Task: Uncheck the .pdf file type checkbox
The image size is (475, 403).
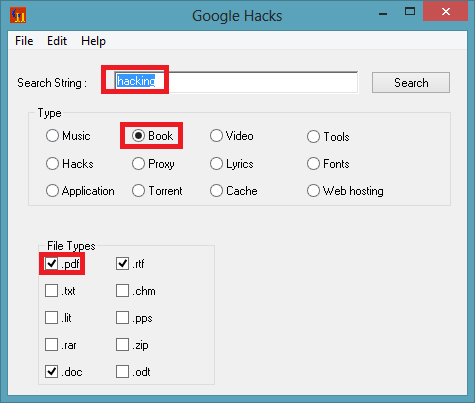Action: (51, 264)
